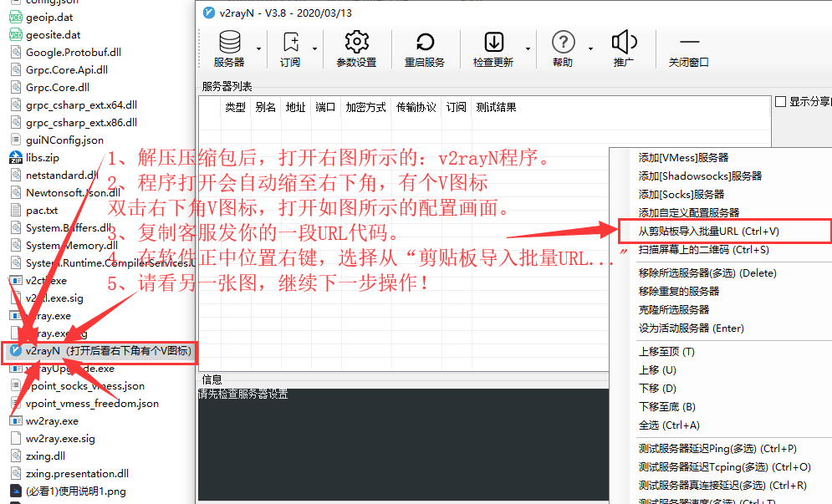Select 测试服务器延迟Ping(多选) (Ctrl+P)
The width and height of the screenshot is (832, 504).
point(720,449)
